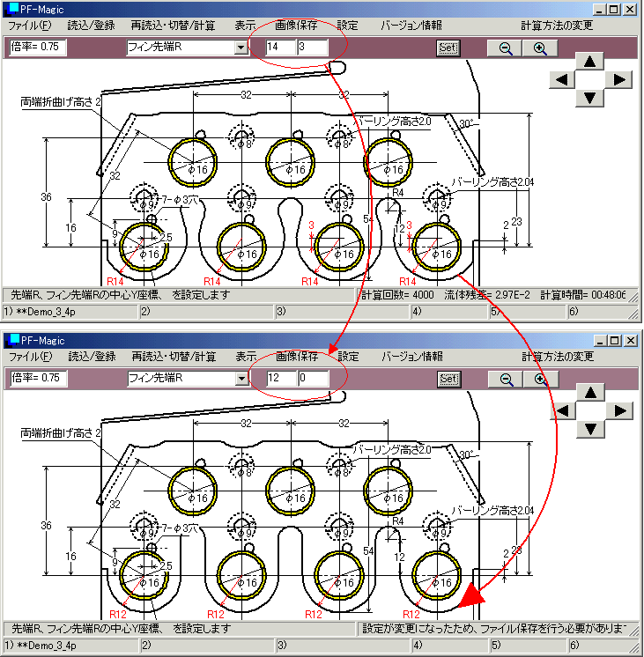644x657 pixels.
Task: Close the bottom PF-Magic window
Action: (631, 341)
